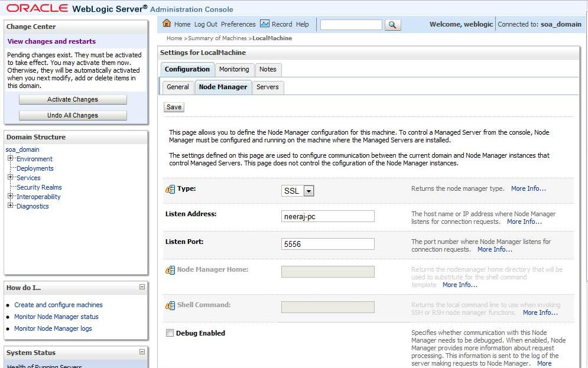
Task: Open Create and configure machines link
Action: point(58,305)
